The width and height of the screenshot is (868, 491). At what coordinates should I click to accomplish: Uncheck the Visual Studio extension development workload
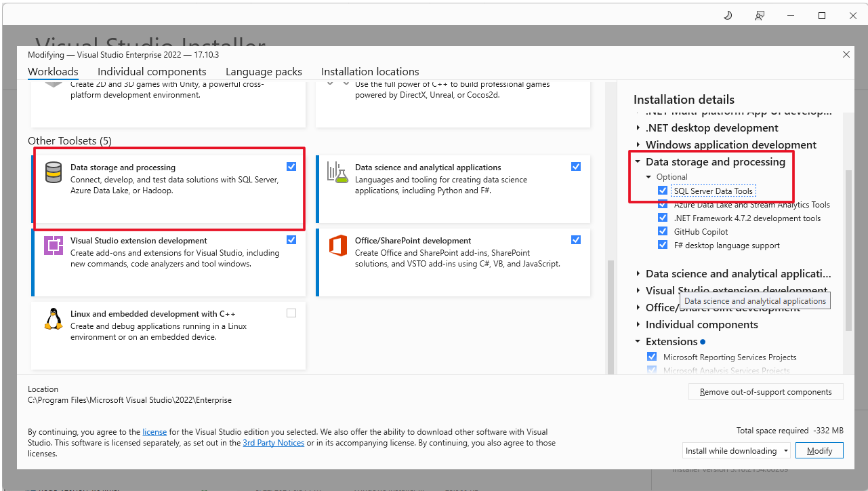tap(291, 239)
